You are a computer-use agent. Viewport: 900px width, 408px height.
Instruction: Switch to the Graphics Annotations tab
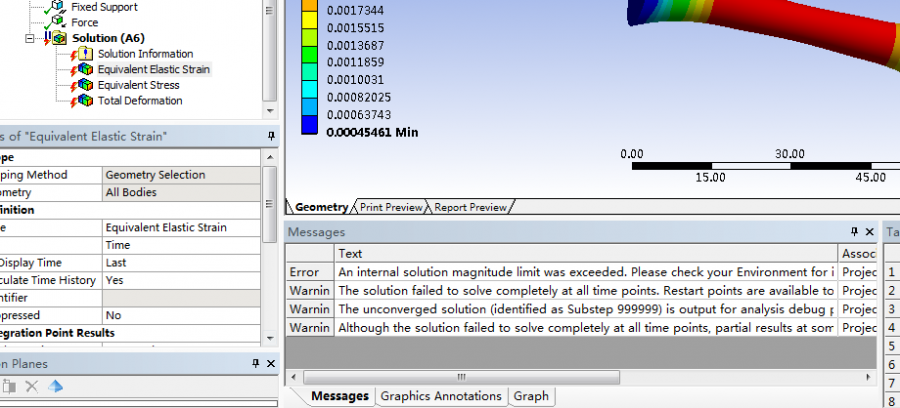coord(441,396)
